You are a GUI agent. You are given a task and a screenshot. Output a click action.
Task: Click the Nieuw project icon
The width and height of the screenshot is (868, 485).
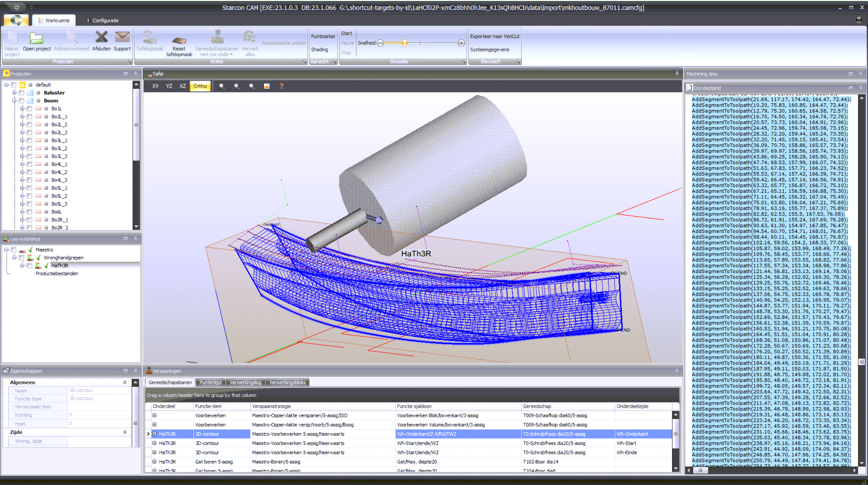[12, 37]
